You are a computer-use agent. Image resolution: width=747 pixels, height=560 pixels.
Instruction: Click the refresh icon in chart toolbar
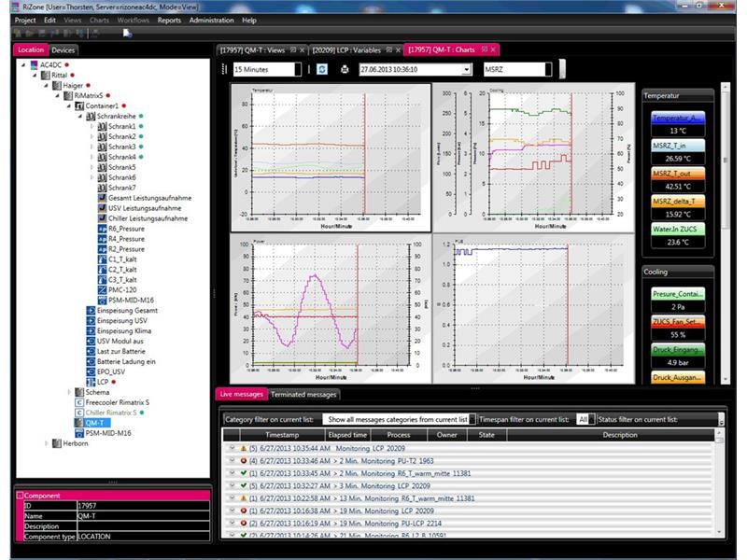(322, 69)
